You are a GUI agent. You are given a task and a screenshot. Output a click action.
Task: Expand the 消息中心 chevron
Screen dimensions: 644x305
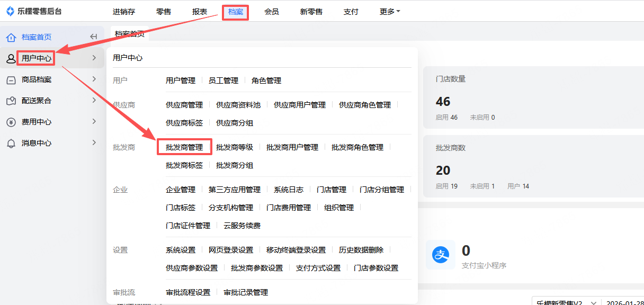click(94, 142)
